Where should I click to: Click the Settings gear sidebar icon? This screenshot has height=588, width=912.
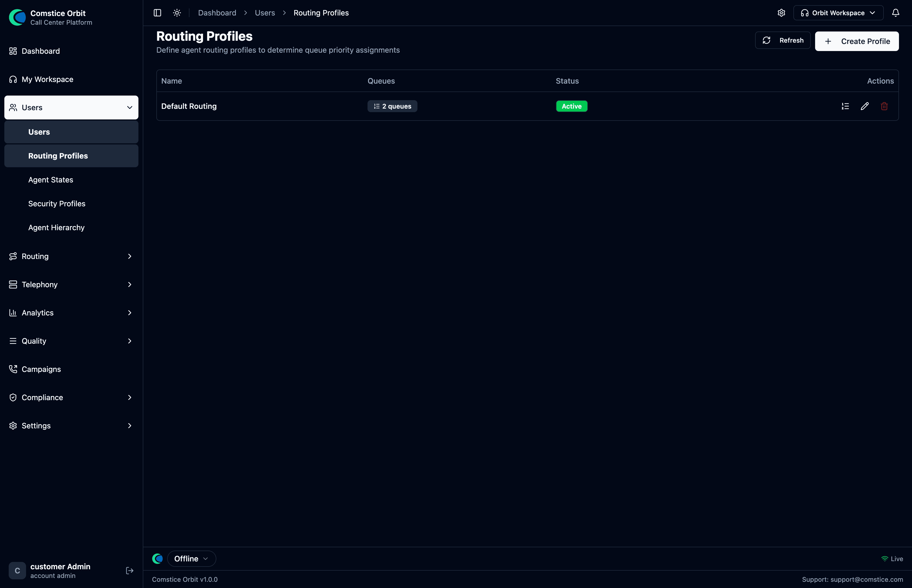click(x=13, y=426)
